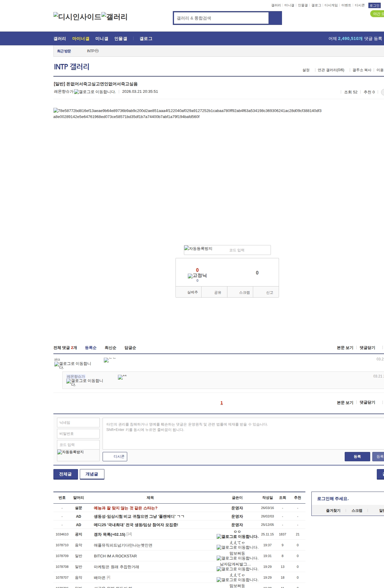384x588 pixels.
Task: Click the 제목 column header
Action: click(150, 498)
